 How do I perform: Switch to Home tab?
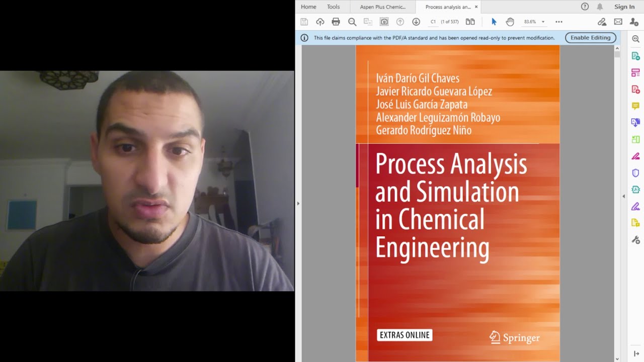point(308,7)
